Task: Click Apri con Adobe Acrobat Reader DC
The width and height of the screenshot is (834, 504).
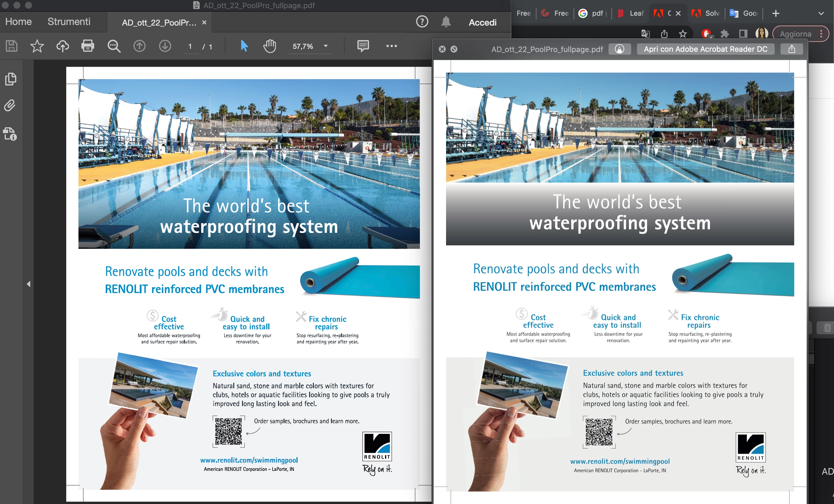Action: 705,49
